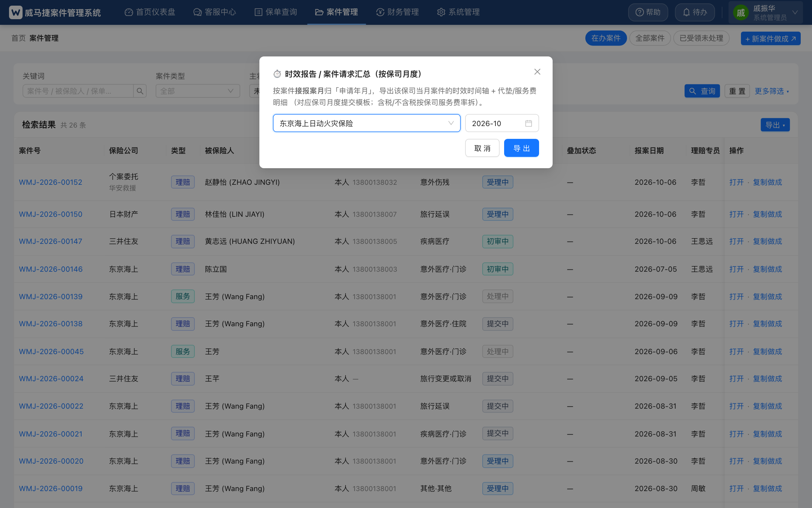Click 复制做成 for case WMJ-2026-00146
The image size is (812, 508).
point(767,269)
